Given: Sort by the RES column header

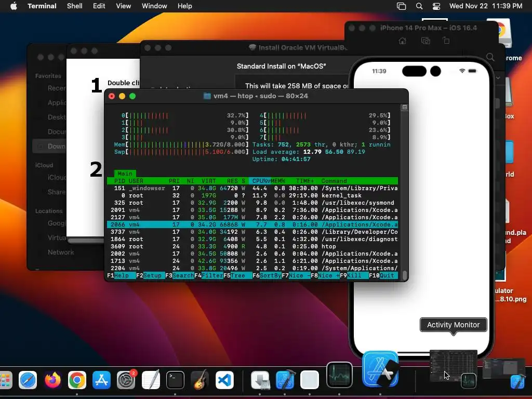Looking at the screenshot, I should 232,181.
